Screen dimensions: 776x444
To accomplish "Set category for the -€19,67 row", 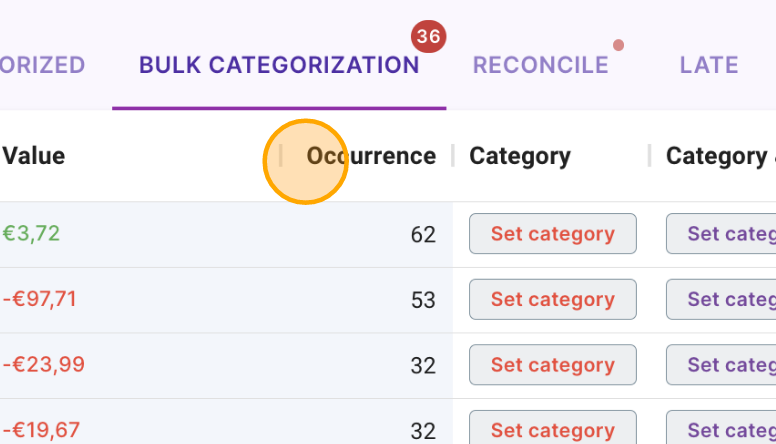I will point(552,430).
